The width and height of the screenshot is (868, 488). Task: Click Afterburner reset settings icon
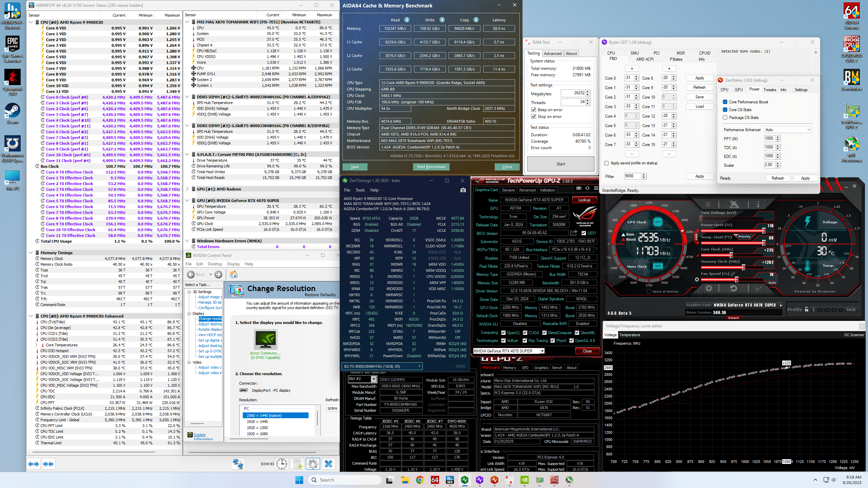tap(733, 288)
